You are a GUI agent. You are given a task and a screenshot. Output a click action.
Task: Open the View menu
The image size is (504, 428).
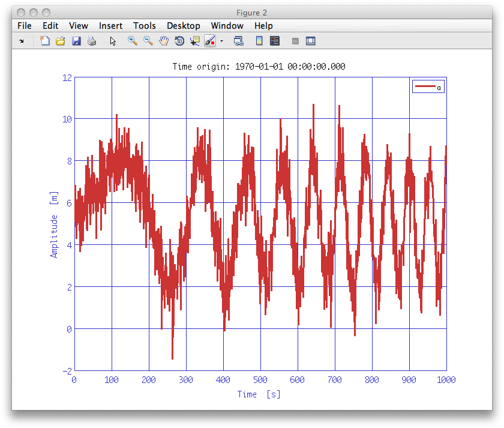pos(79,26)
